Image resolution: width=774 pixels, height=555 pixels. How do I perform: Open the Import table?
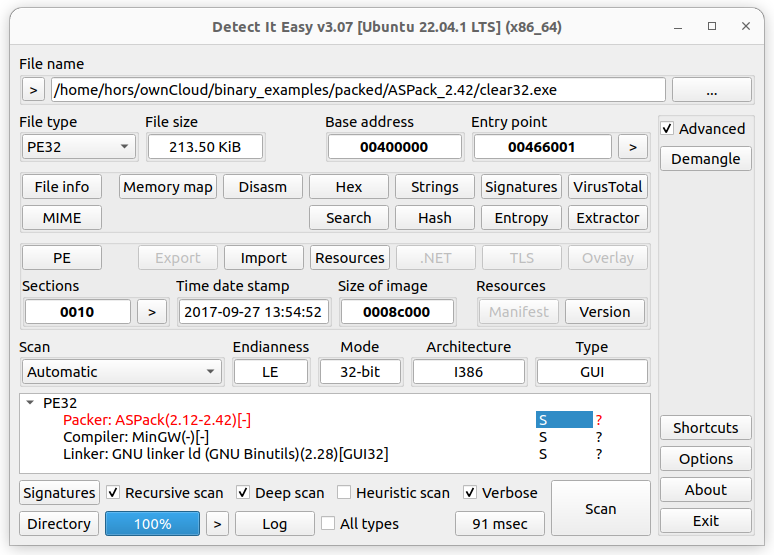click(264, 258)
